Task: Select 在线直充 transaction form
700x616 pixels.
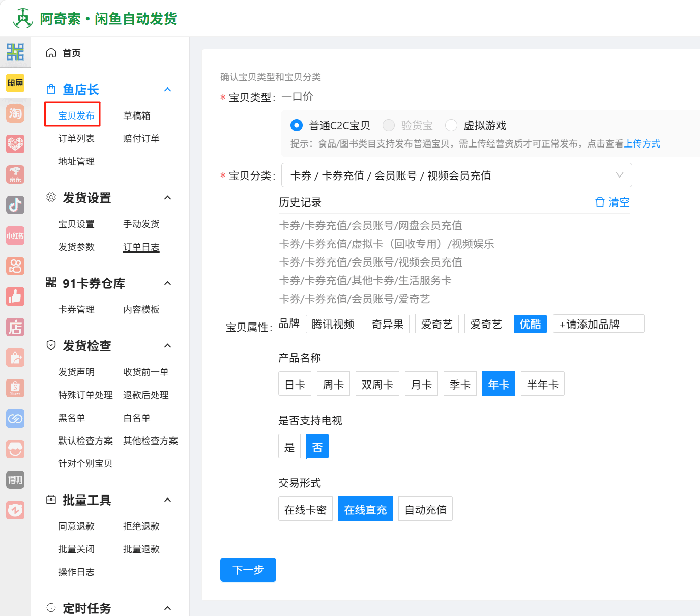Action: click(365, 509)
